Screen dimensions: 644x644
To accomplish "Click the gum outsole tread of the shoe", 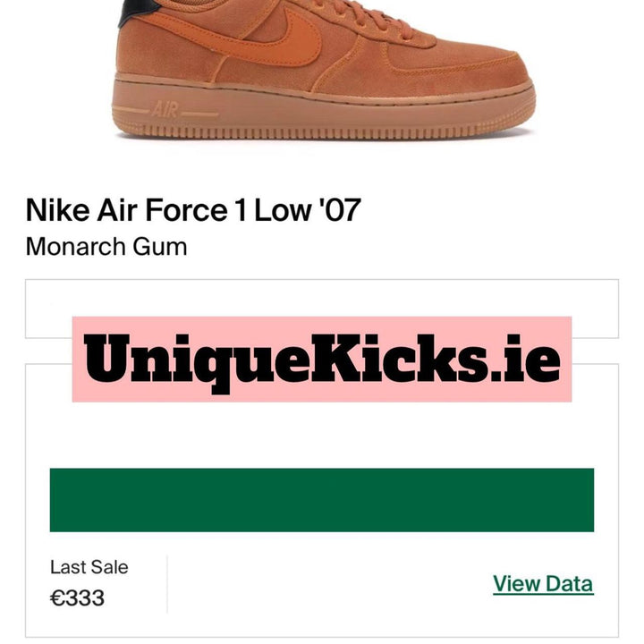I will tap(325, 132).
